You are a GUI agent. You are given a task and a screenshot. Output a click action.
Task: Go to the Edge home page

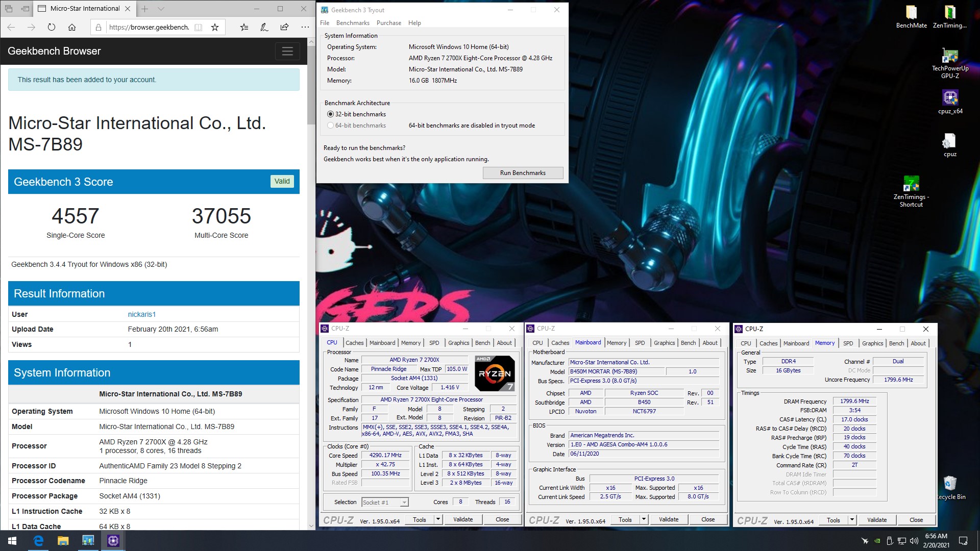[x=72, y=27]
